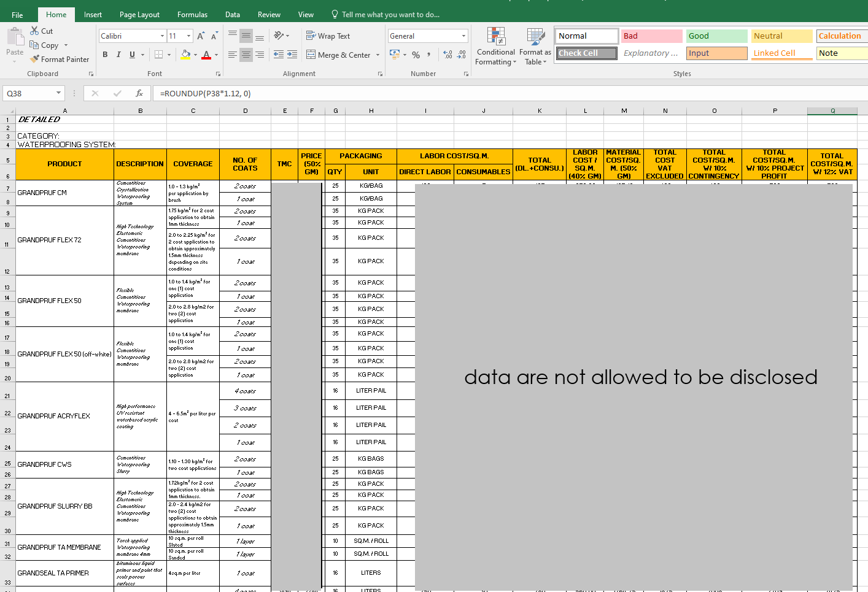This screenshot has width=868, height=592.
Task: Select column Q header
Action: click(832, 111)
